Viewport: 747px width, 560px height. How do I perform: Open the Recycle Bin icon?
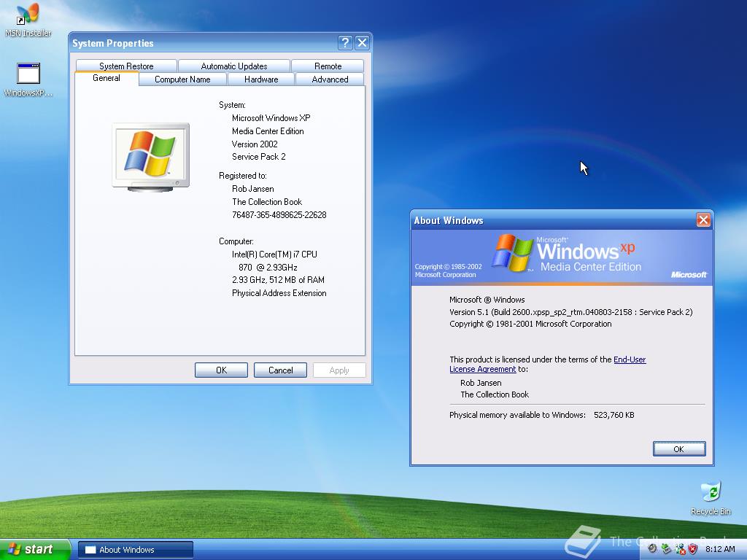(x=711, y=498)
